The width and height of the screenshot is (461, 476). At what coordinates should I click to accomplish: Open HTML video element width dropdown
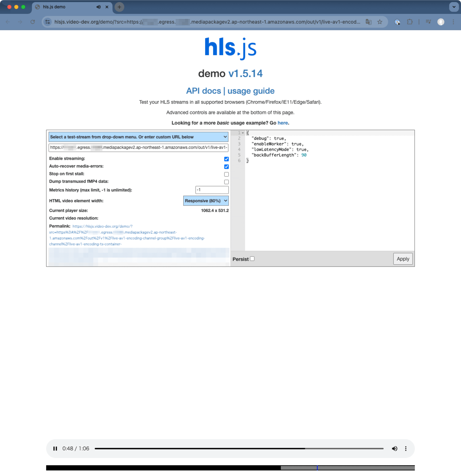point(206,201)
